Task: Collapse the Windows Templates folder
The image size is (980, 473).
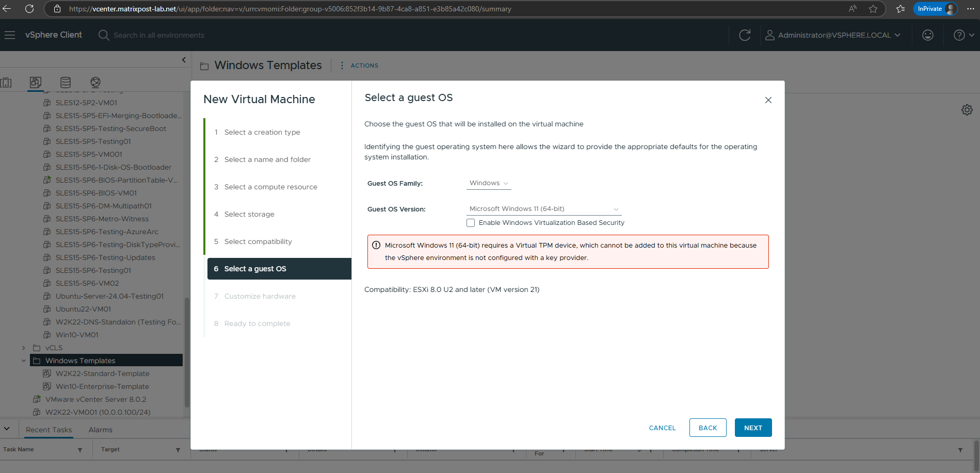Action: pos(24,361)
